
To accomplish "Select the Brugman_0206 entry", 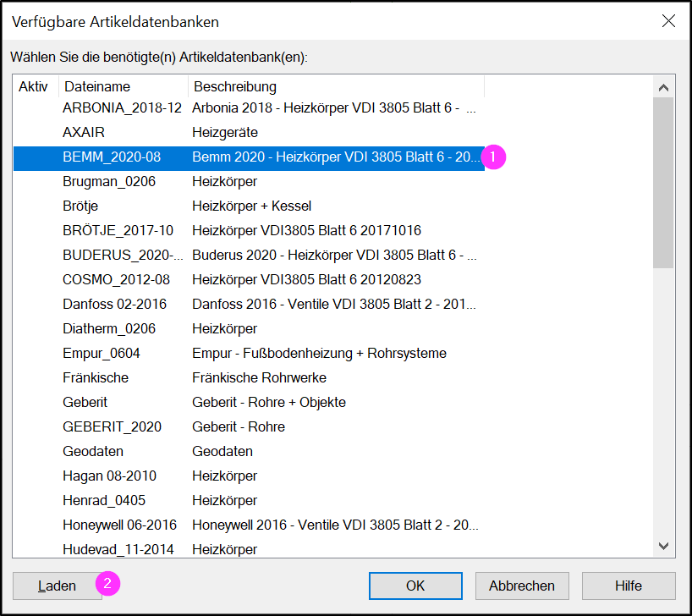I will click(249, 181).
